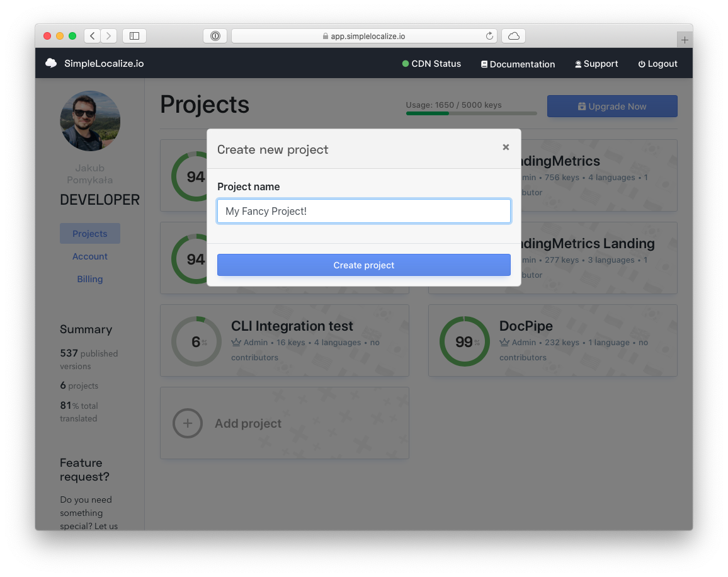Click the DEVELOPER plan label

pyautogui.click(x=100, y=200)
